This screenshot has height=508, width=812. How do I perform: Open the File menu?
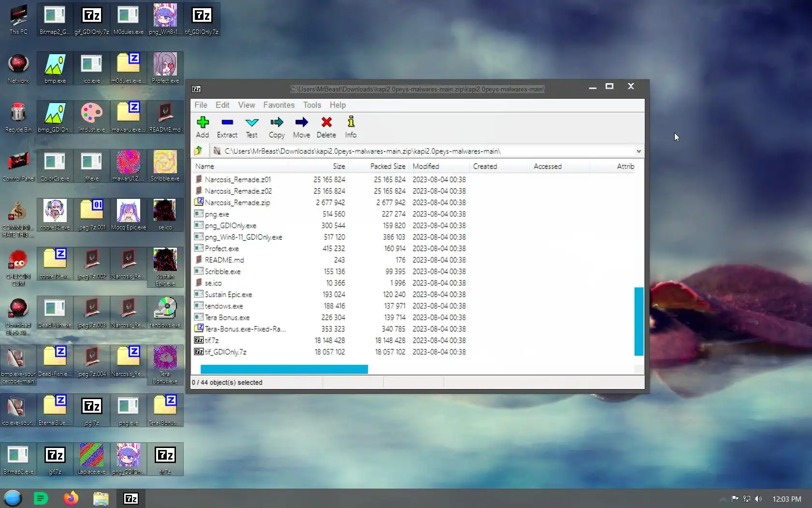(201, 105)
